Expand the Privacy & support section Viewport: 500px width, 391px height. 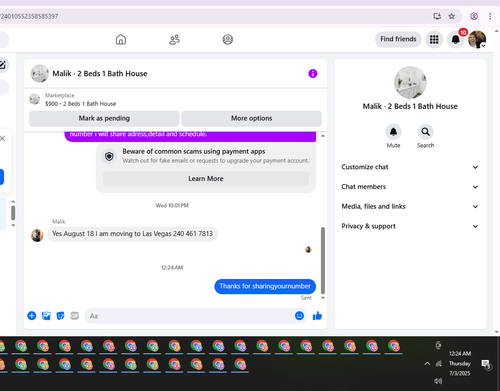(x=410, y=226)
